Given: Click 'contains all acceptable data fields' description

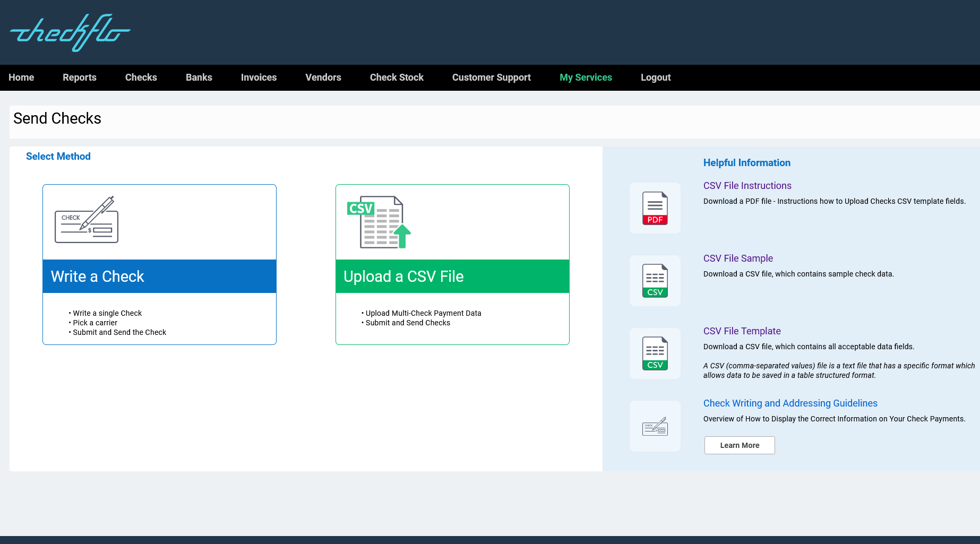Looking at the screenshot, I should 809,347.
